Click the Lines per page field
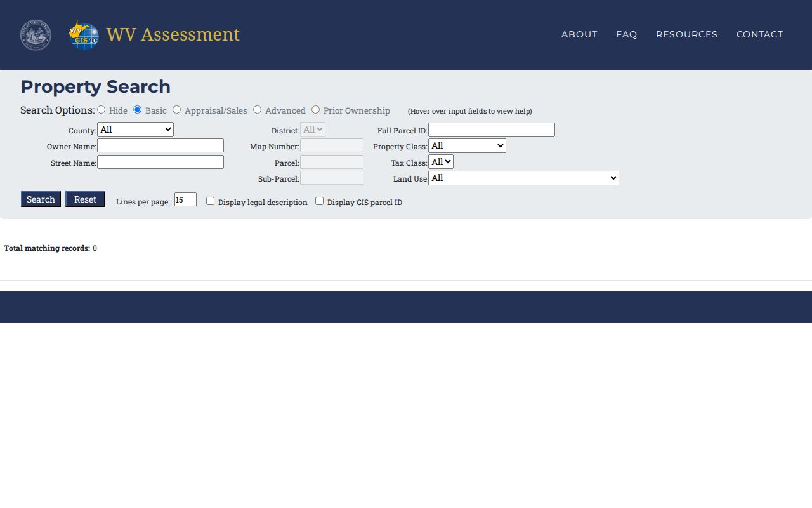The width and height of the screenshot is (812, 508). coord(185,199)
